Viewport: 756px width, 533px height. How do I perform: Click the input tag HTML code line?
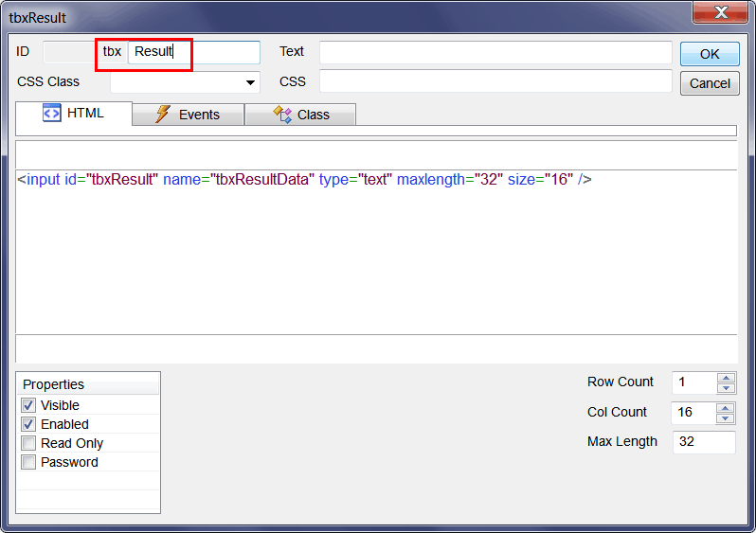click(304, 180)
